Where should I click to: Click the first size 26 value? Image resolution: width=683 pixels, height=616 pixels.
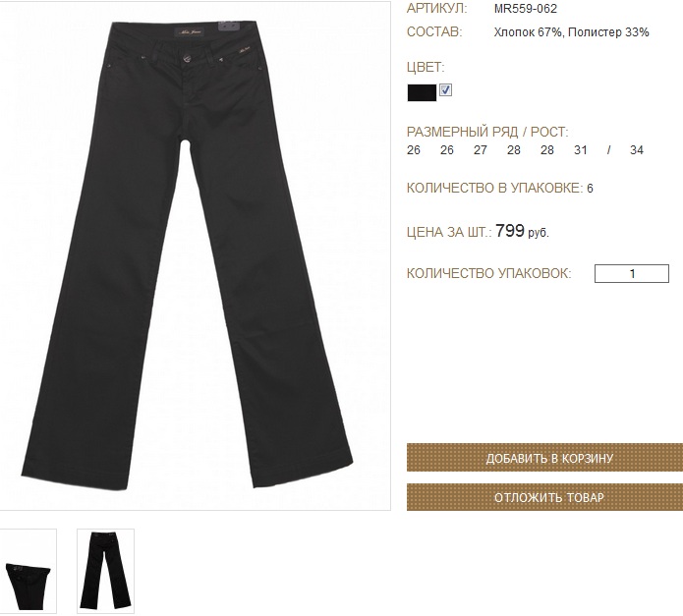pyautogui.click(x=414, y=150)
